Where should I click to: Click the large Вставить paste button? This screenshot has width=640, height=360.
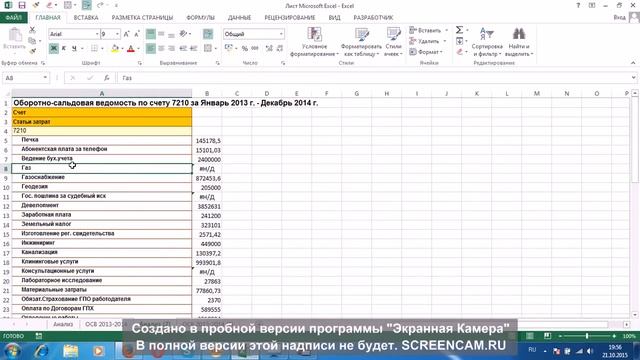click(15, 39)
